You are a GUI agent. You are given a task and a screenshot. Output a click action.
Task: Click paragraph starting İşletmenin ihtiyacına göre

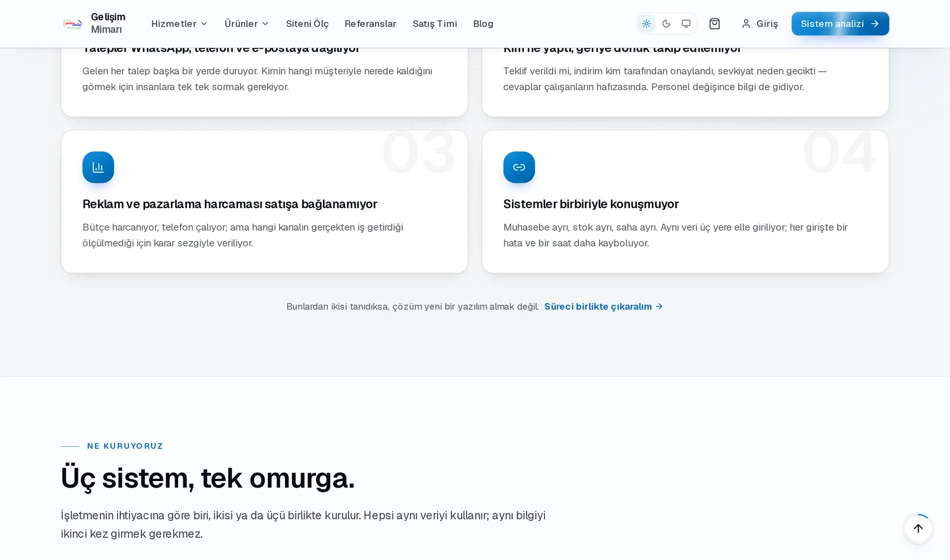pos(303,524)
